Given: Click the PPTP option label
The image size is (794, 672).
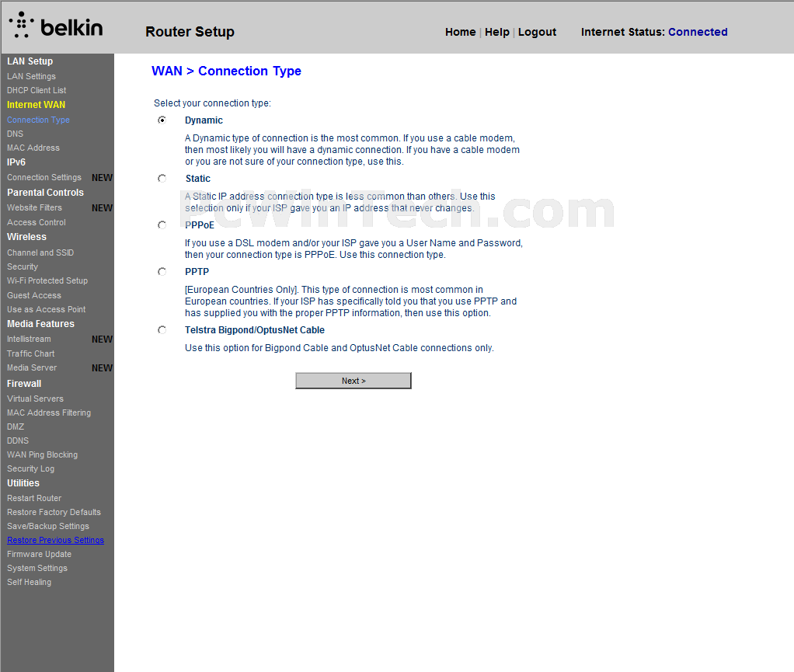Looking at the screenshot, I should click(x=197, y=271).
